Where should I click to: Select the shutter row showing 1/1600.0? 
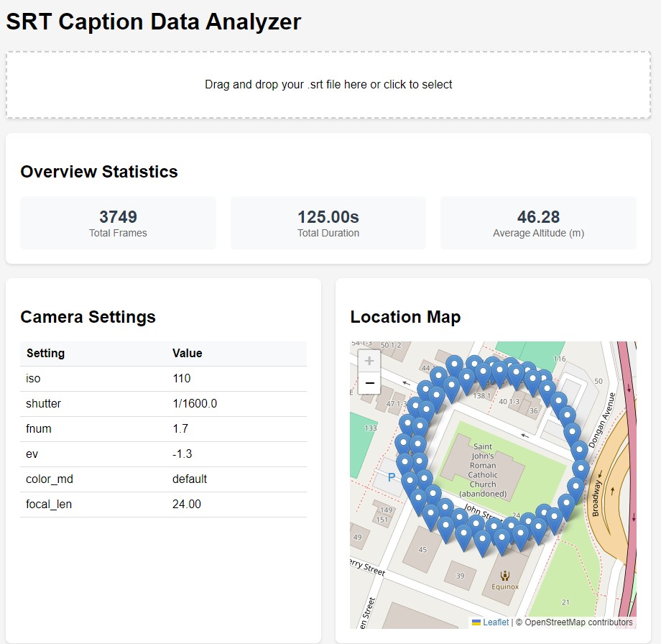163,404
